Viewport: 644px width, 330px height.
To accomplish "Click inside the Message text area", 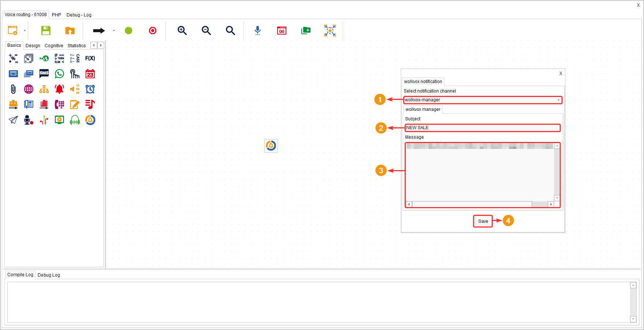I will tap(480, 172).
